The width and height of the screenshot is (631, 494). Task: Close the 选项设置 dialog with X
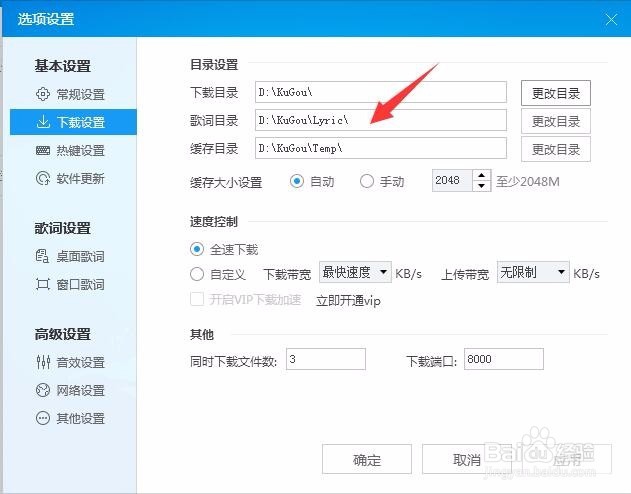tap(611, 19)
